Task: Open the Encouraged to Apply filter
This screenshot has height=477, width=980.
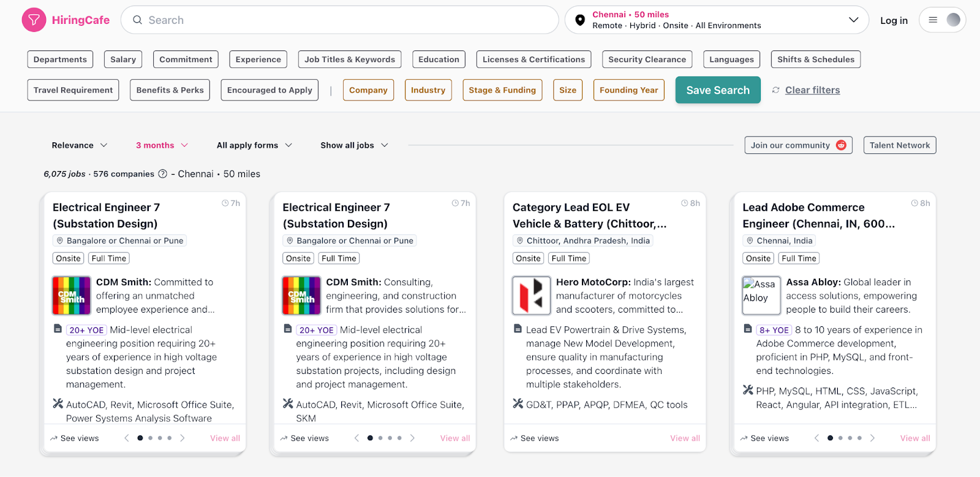Action: 269,90
